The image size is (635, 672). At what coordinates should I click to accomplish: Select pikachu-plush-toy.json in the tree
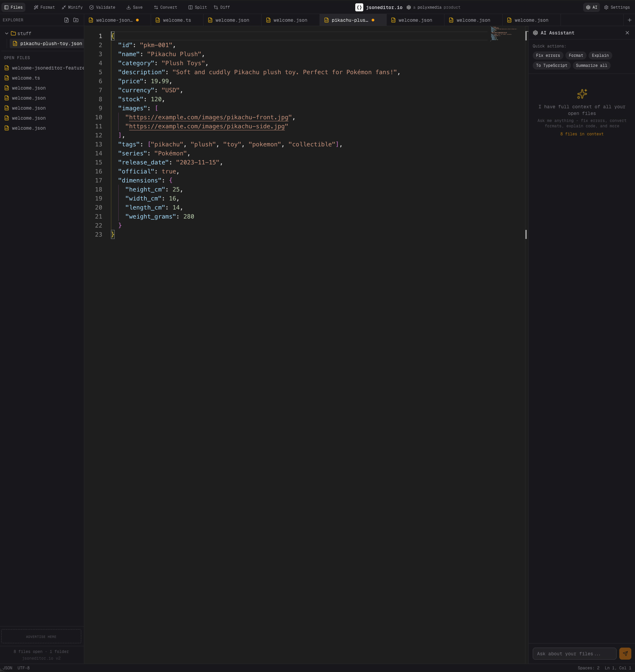[x=47, y=44]
